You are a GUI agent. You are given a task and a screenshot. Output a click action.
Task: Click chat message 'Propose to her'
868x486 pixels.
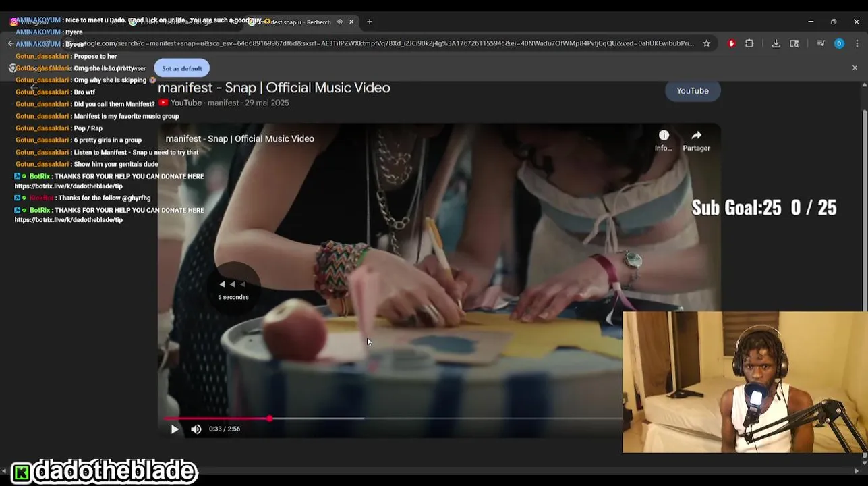pos(95,57)
